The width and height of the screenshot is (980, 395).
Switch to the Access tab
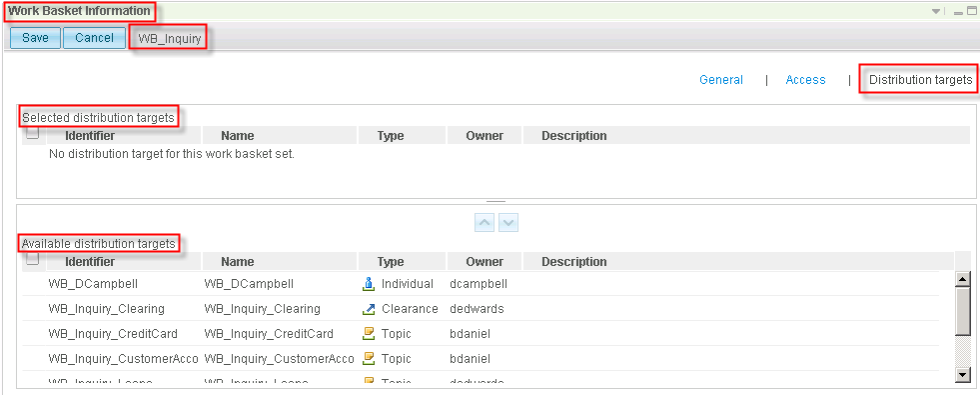click(x=805, y=80)
